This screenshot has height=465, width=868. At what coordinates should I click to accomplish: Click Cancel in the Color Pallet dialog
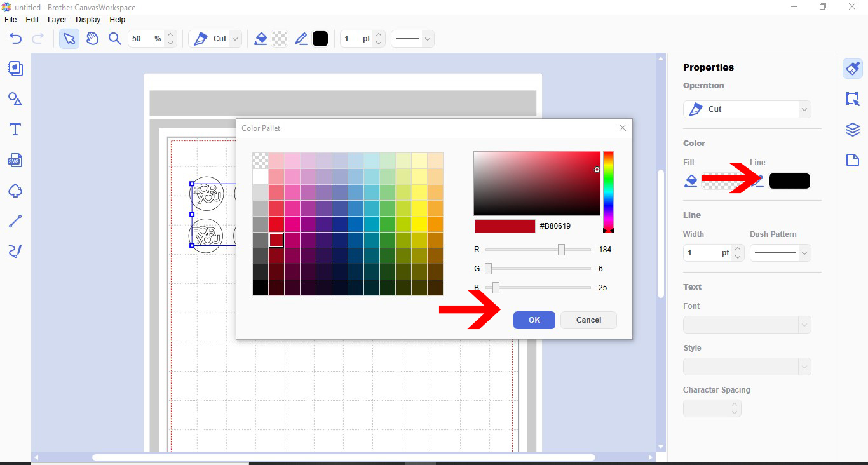click(588, 320)
